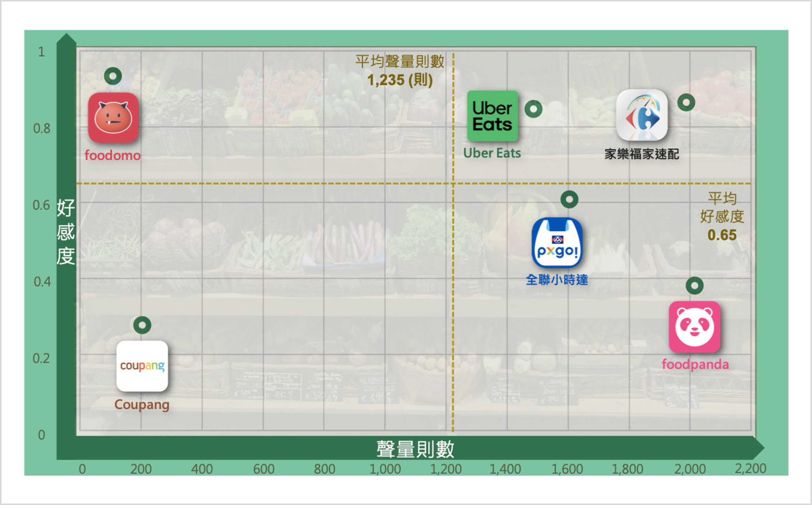This screenshot has height=505, width=812.
Task: Click the x-axis tick label '800'
Action: 324,469
